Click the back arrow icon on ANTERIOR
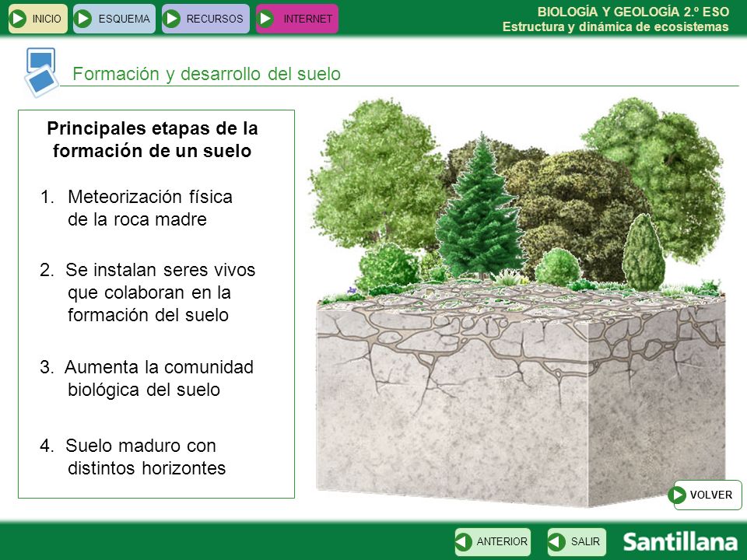The height and width of the screenshot is (560, 747). click(464, 541)
